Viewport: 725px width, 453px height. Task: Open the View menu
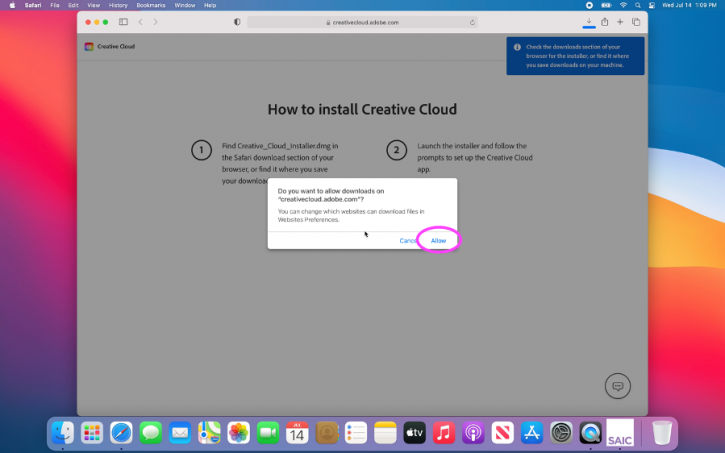click(x=93, y=5)
